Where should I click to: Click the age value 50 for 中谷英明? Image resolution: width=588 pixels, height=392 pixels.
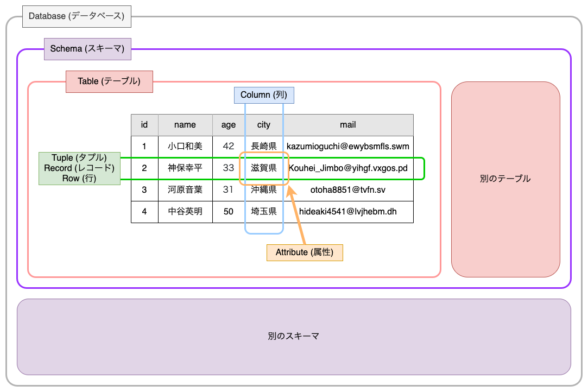point(229,212)
